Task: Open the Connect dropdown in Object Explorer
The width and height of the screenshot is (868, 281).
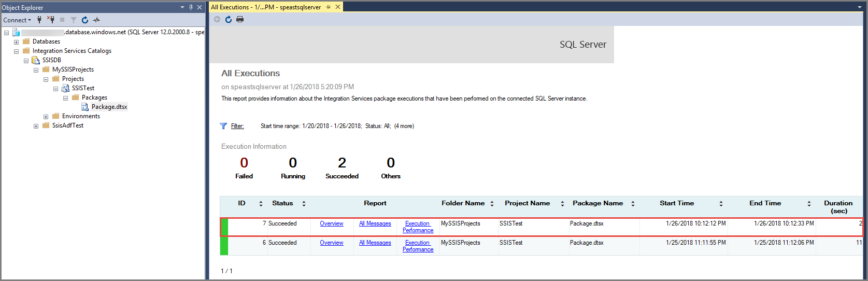Action: pyautogui.click(x=17, y=20)
